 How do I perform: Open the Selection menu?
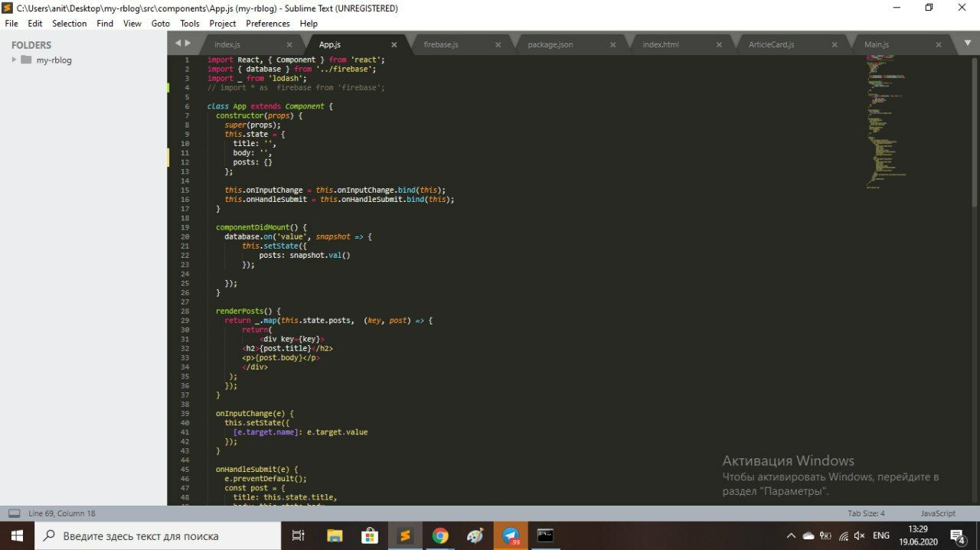(x=70, y=24)
